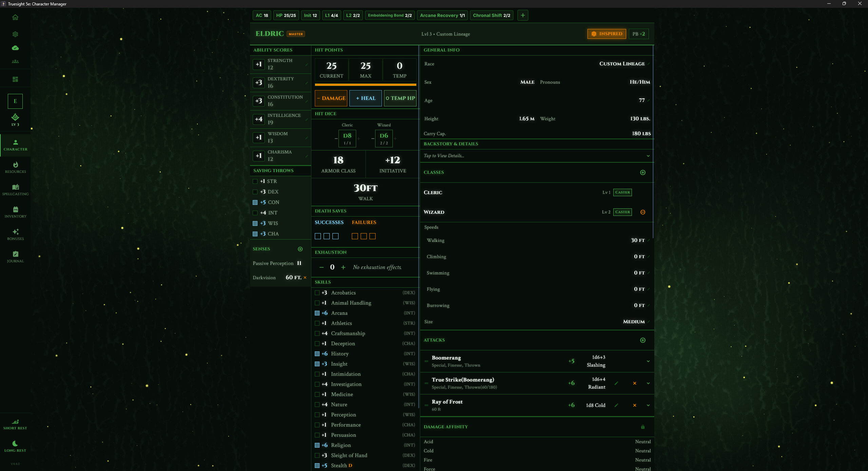Image resolution: width=868 pixels, height=471 pixels.
Task: Remove Wizard class minus icon
Action: (x=642, y=212)
